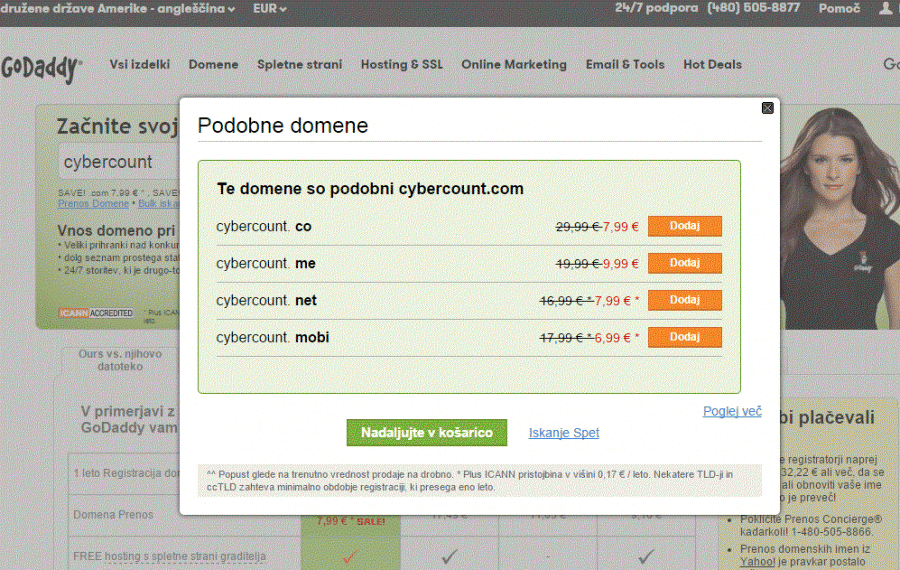Open the Hosting & SSL menu
The image size is (900, 570).
click(x=401, y=64)
